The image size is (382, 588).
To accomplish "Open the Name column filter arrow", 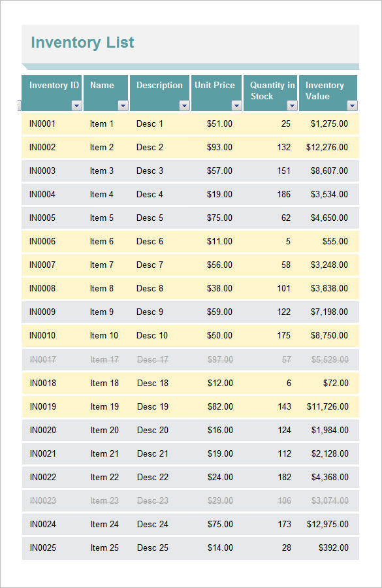I will (x=123, y=105).
